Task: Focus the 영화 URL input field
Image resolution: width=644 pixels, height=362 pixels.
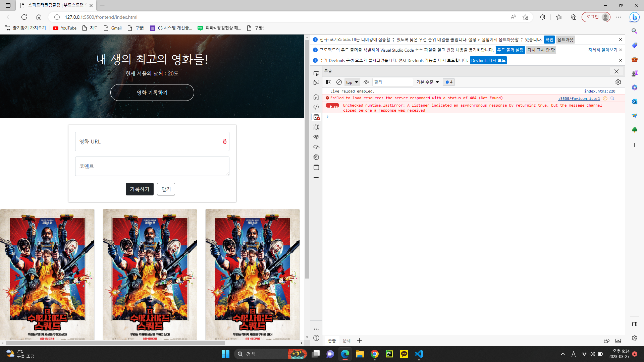Action: tap(152, 141)
